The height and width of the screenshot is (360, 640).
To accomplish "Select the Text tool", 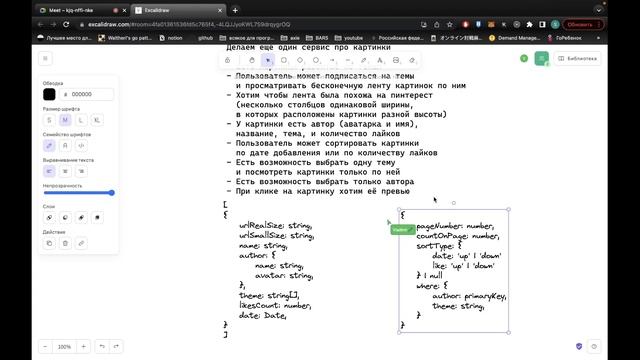I will pyautogui.click(x=380, y=60).
